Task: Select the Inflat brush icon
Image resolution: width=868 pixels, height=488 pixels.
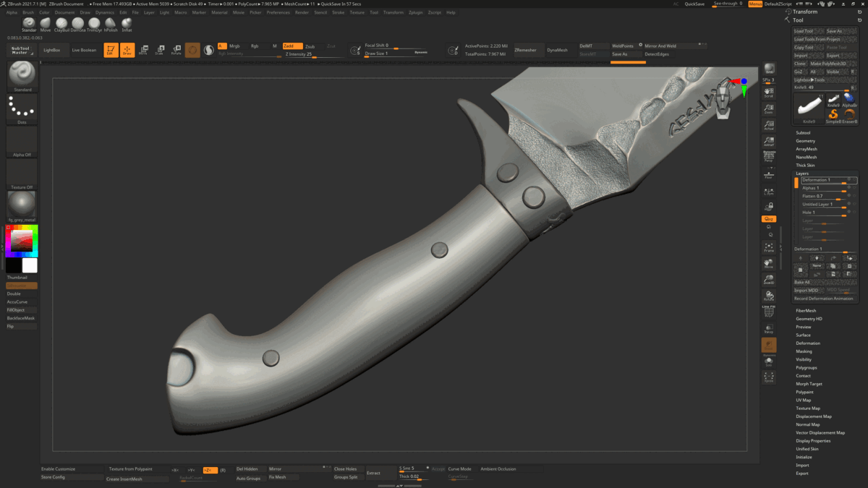Action: 126,23
